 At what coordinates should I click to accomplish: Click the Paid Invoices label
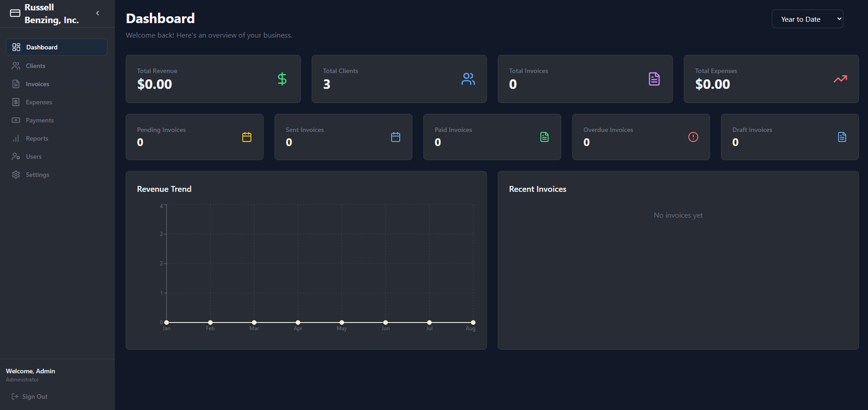454,130
